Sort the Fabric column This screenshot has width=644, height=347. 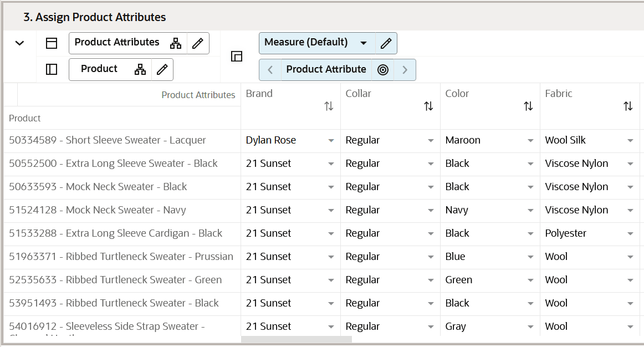coord(628,105)
